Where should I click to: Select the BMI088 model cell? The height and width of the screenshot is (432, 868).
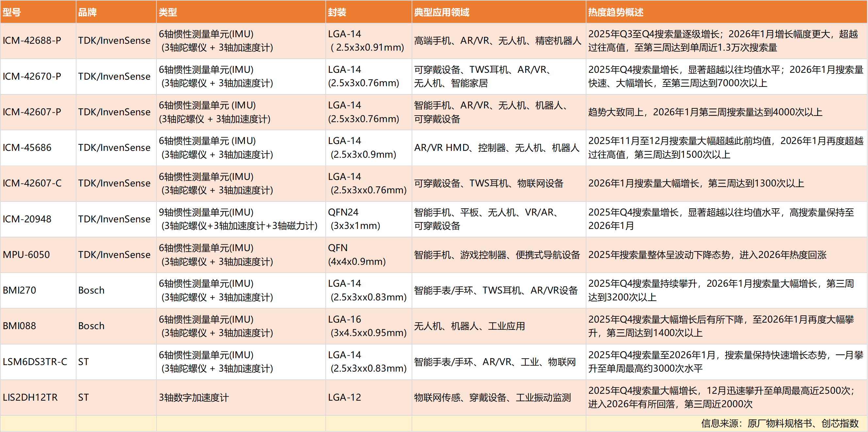[x=19, y=326]
